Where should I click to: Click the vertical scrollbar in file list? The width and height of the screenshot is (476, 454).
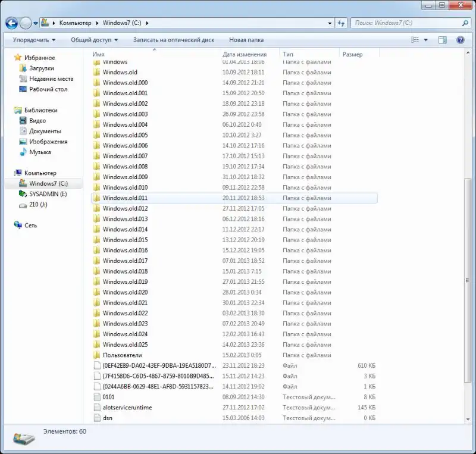pos(466,238)
